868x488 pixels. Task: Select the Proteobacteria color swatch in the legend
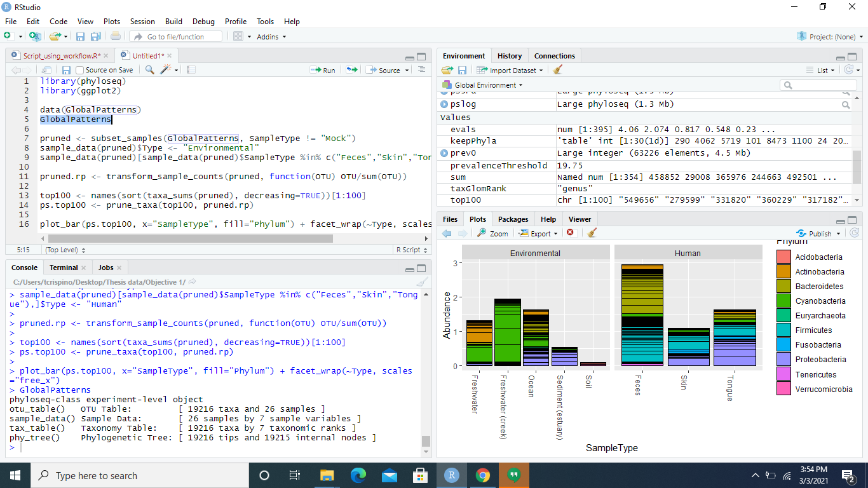tap(783, 360)
